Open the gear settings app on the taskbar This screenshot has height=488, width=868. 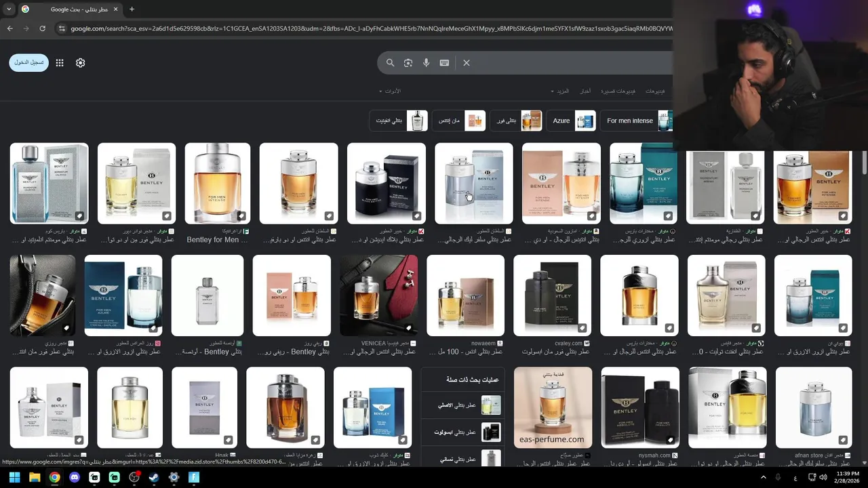174,477
